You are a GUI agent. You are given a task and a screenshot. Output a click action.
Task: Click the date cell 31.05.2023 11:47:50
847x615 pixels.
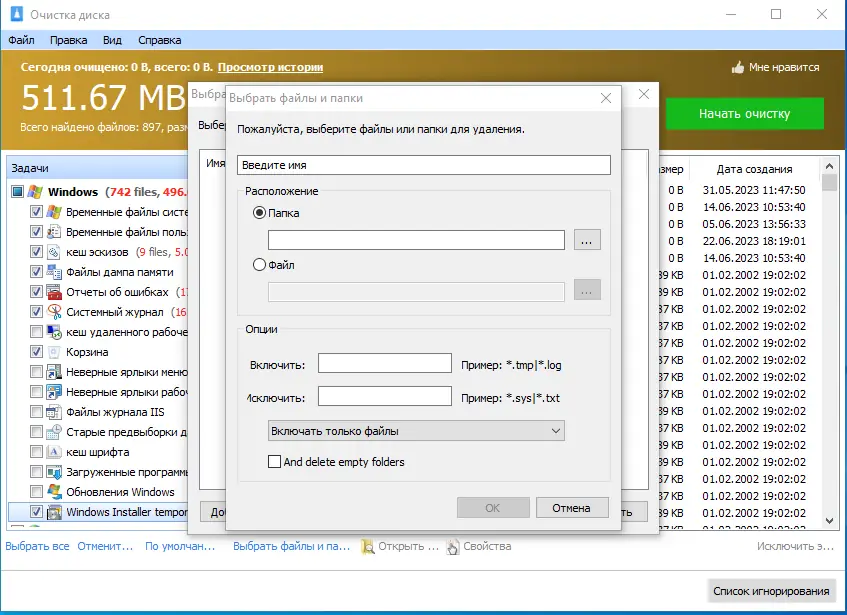754,190
